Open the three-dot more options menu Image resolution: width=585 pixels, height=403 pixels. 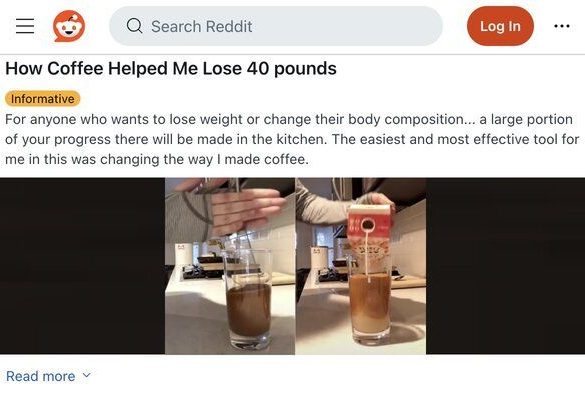pos(561,26)
